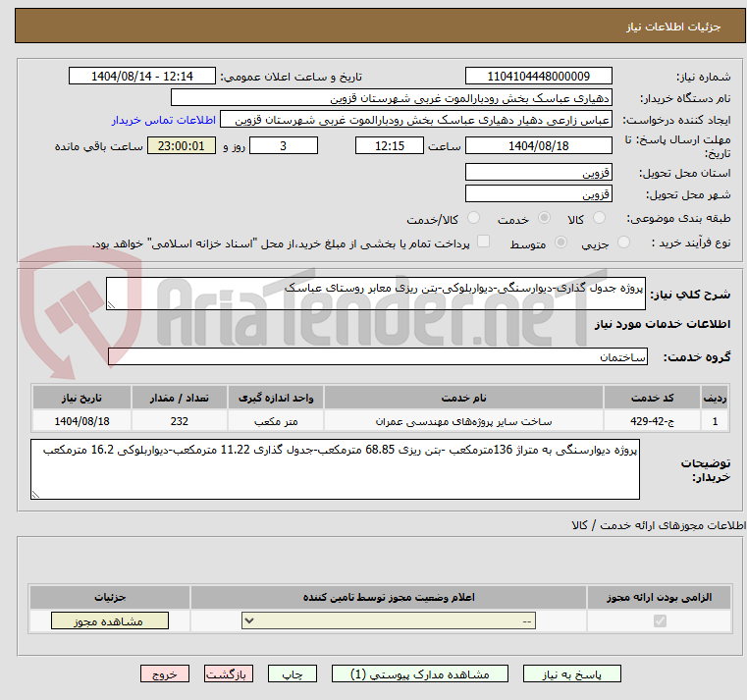Expand the license status dropdown

(389, 621)
